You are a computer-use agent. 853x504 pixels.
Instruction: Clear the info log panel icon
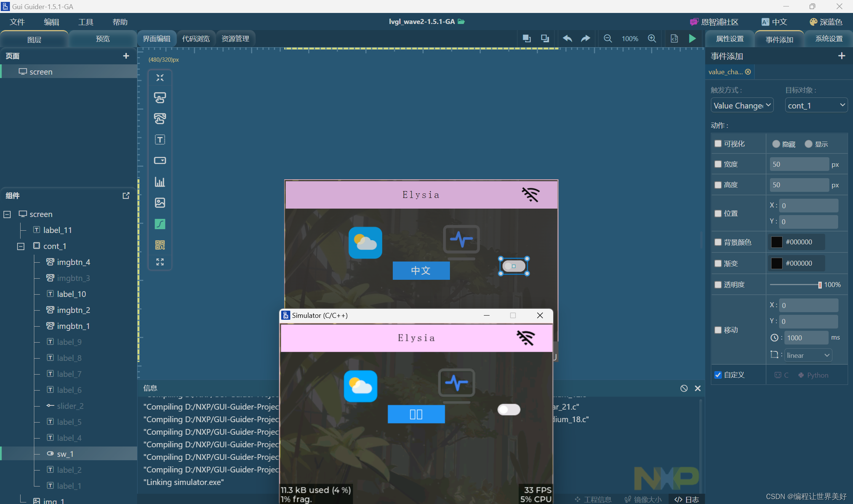coord(684,388)
